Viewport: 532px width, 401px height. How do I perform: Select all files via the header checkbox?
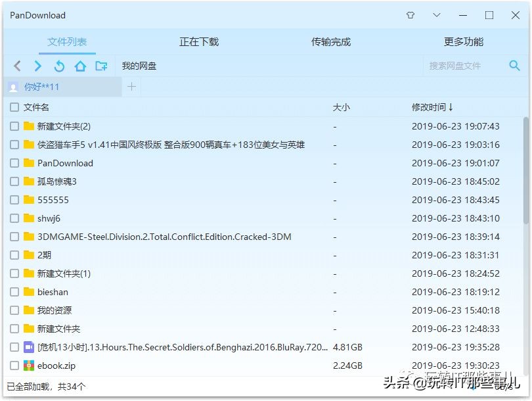click(x=14, y=106)
